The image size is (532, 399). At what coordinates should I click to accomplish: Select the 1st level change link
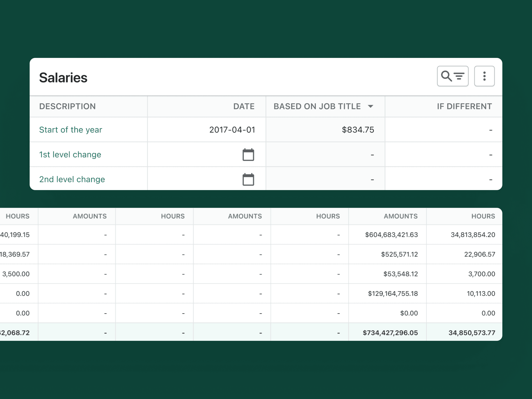(x=70, y=155)
